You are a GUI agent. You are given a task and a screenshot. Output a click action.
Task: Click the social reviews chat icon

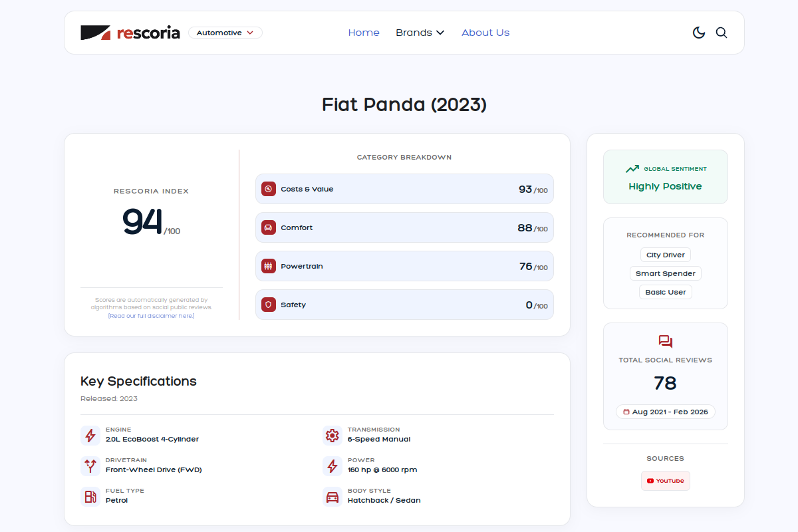point(666,342)
